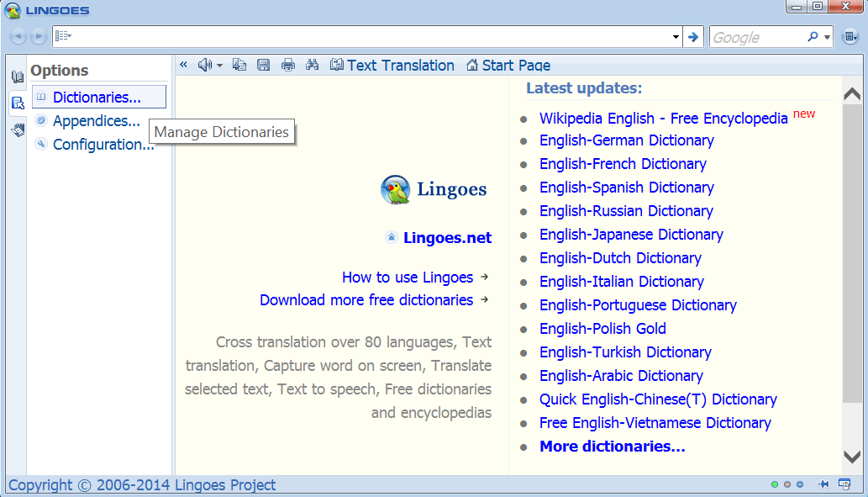Click the Lingoes parrot logo in the title bar

pyautogui.click(x=12, y=10)
